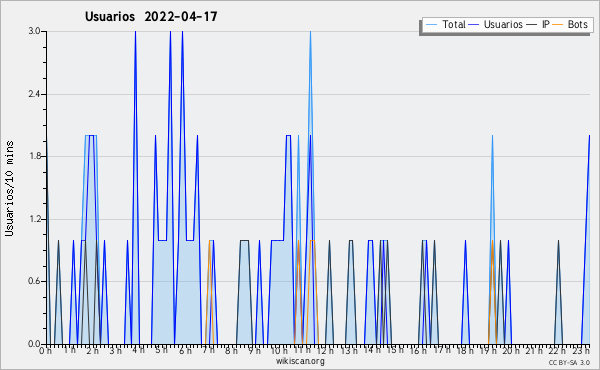The image size is (600, 370).
Task: Click the '8 h' x-axis label
Action: click(232, 350)
